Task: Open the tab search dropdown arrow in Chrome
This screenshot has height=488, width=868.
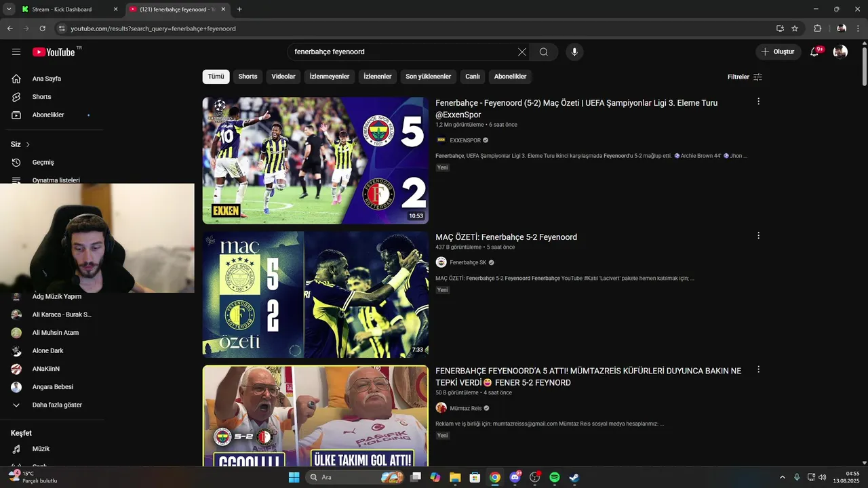Action: pos(9,9)
